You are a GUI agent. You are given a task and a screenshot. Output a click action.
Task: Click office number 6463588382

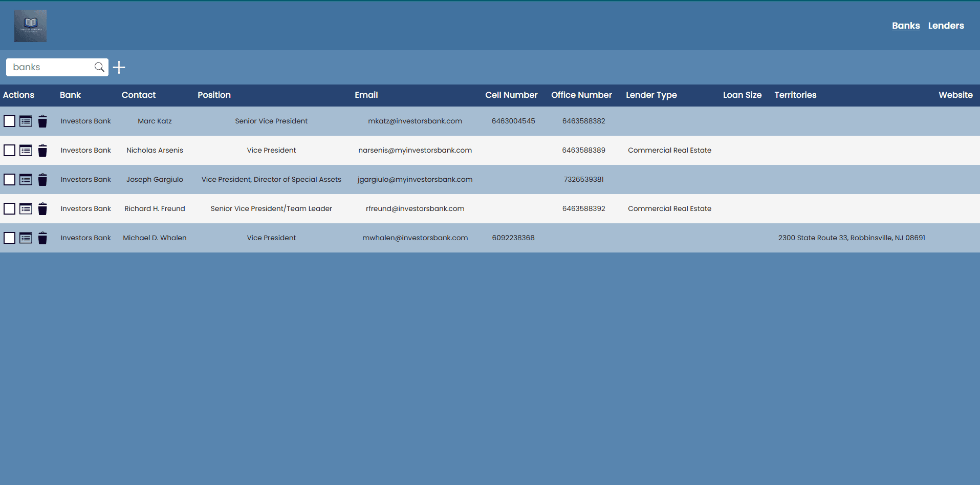[x=583, y=121]
